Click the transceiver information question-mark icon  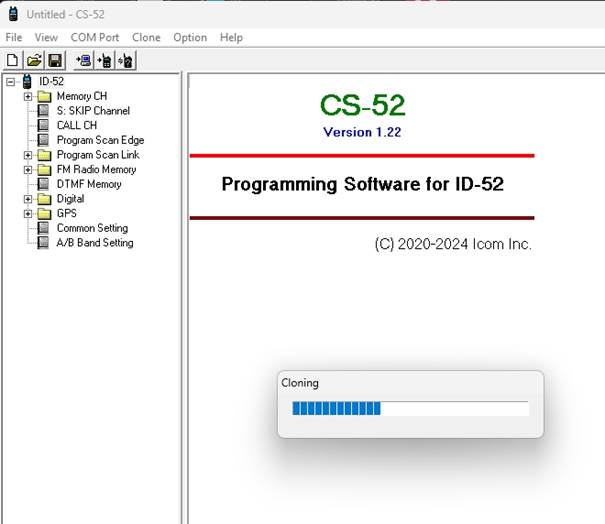126,60
